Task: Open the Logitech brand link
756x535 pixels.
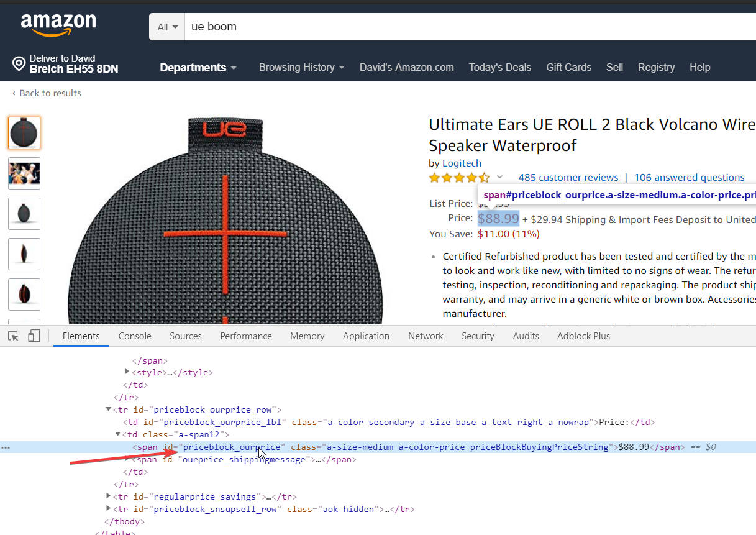Action: 462,163
